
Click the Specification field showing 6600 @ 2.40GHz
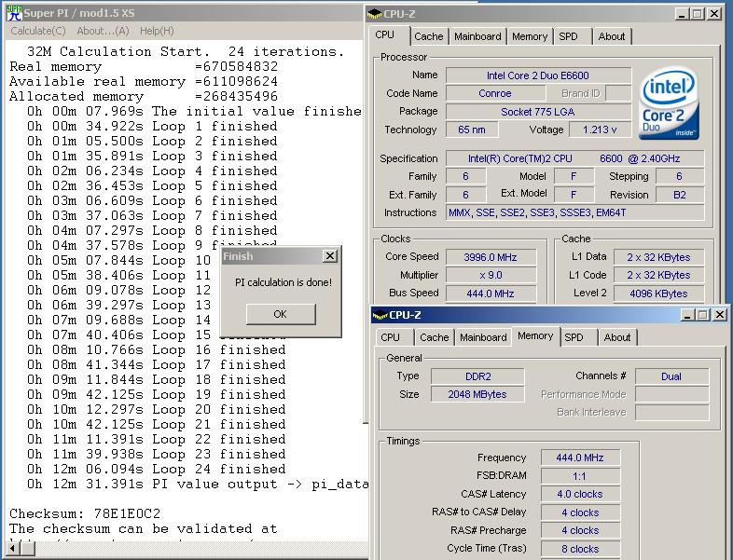[x=574, y=158]
